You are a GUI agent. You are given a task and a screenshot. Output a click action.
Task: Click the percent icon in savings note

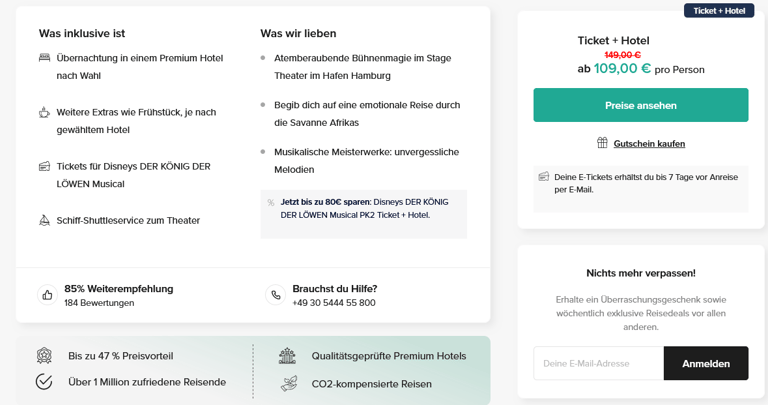(271, 202)
